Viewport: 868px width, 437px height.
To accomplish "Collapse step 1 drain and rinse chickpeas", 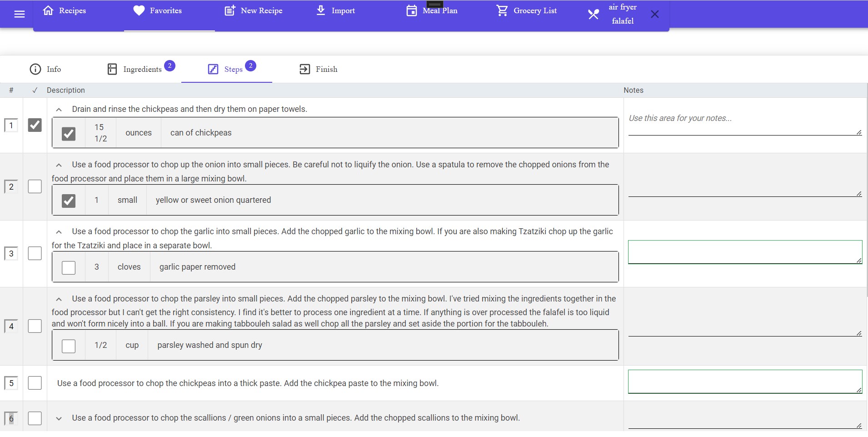I will 59,110.
